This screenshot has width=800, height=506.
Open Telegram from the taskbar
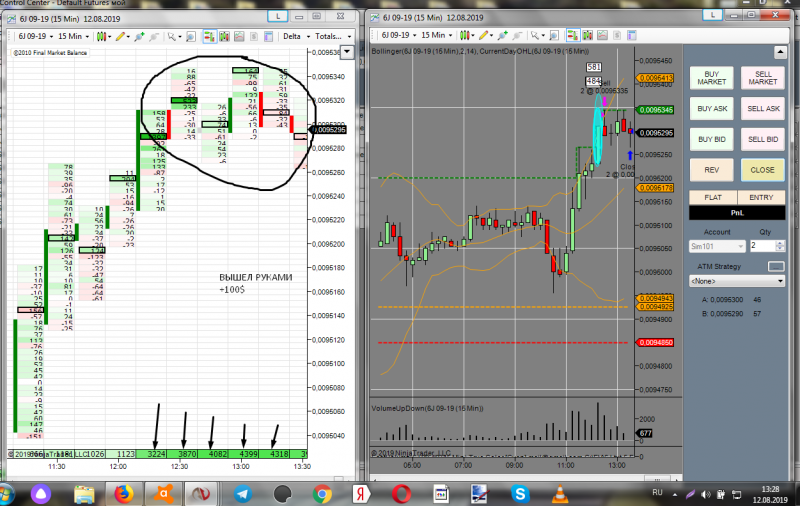tap(243, 494)
